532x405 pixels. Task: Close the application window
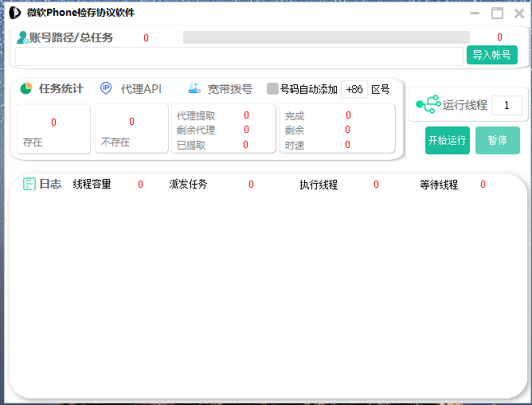[x=519, y=13]
